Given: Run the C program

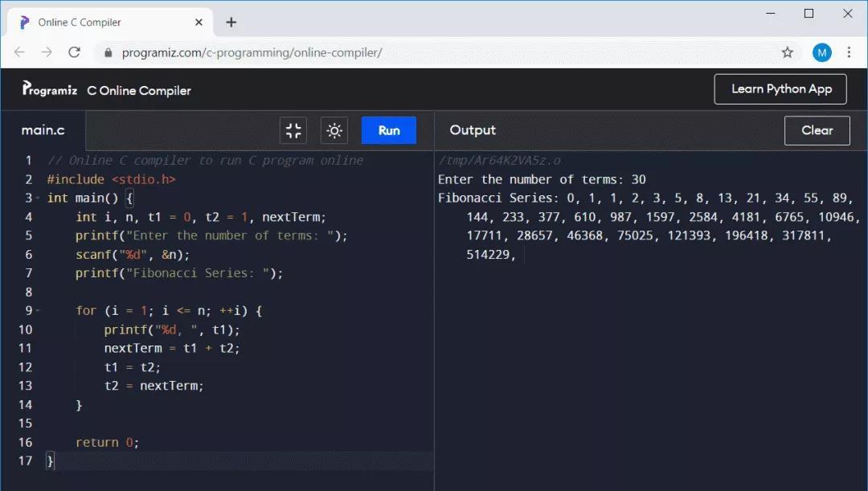Looking at the screenshot, I should 389,131.
